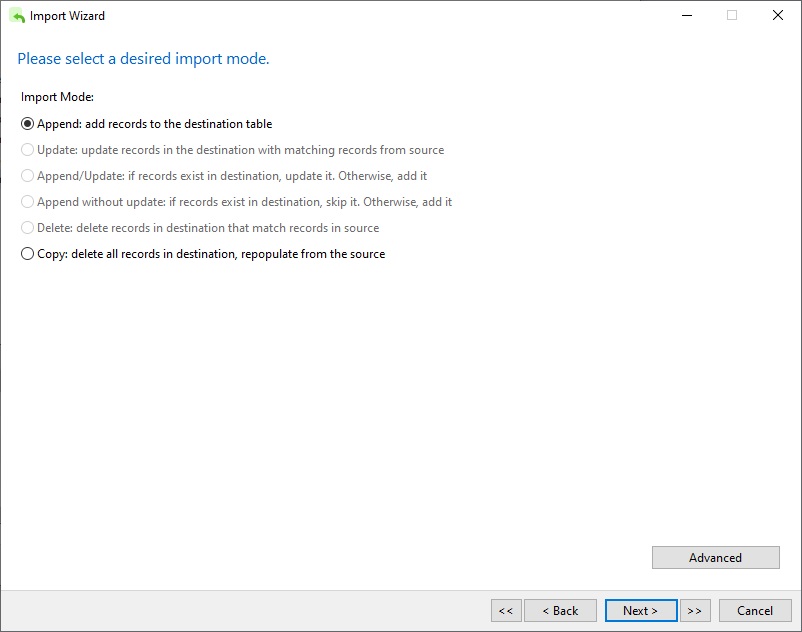The image size is (802, 632).
Task: Close the Import Wizard window
Action: 777,15
